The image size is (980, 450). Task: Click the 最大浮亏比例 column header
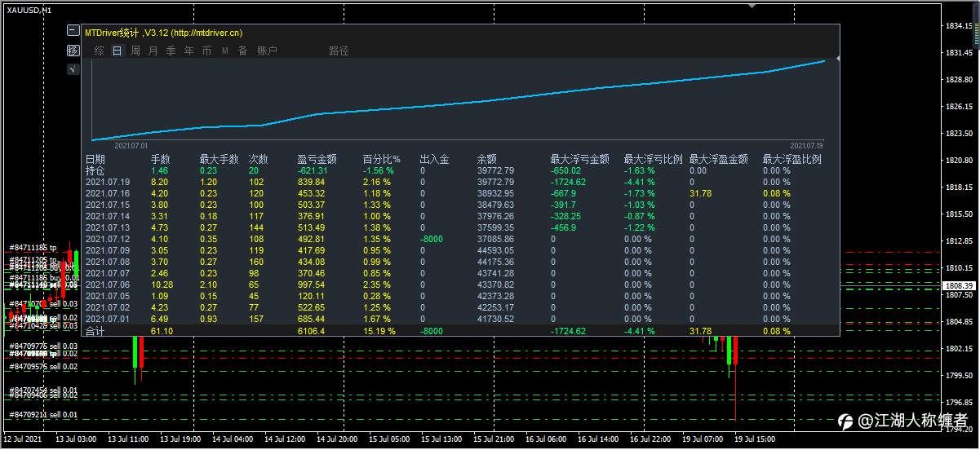coord(653,160)
